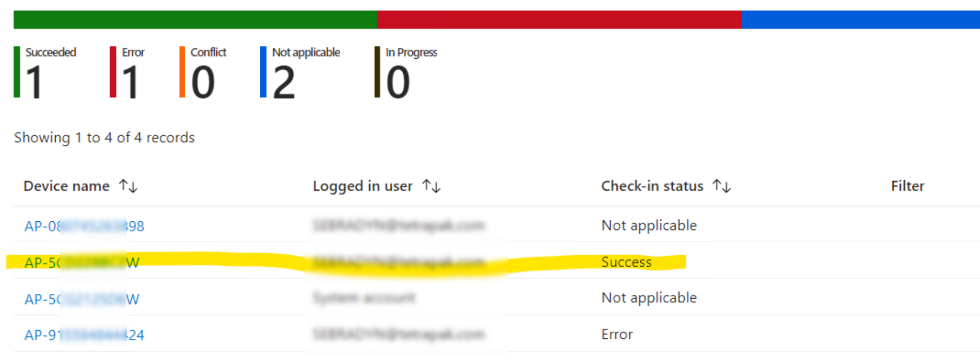Click the Error status cell in last row
The height and width of the screenshot is (360, 980).
point(617,334)
